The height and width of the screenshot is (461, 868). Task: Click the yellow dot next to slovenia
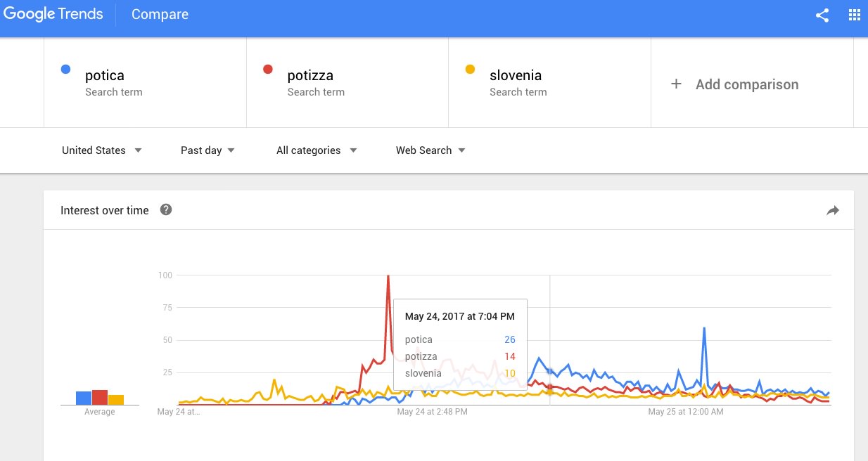[470, 69]
